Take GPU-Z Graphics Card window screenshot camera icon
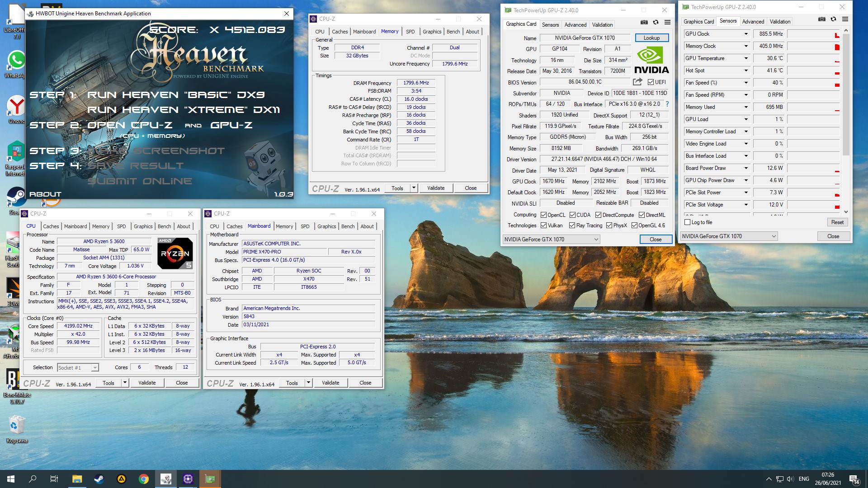Viewport: 868px width, 488px height. click(x=644, y=22)
